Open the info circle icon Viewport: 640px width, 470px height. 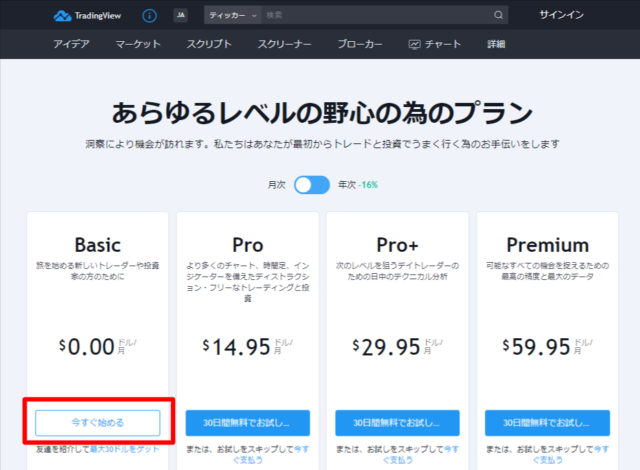(x=149, y=16)
